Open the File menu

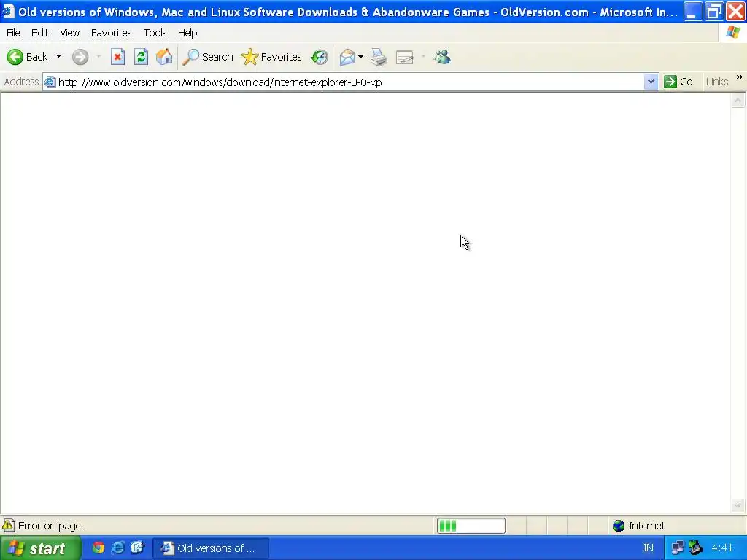pyautogui.click(x=13, y=33)
